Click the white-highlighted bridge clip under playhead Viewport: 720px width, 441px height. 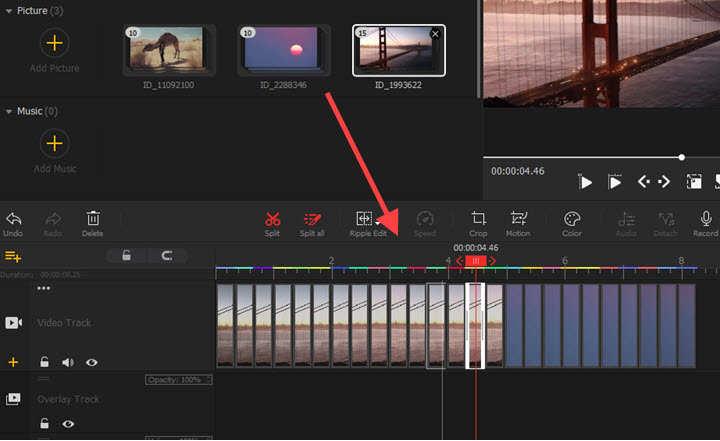[x=475, y=326]
